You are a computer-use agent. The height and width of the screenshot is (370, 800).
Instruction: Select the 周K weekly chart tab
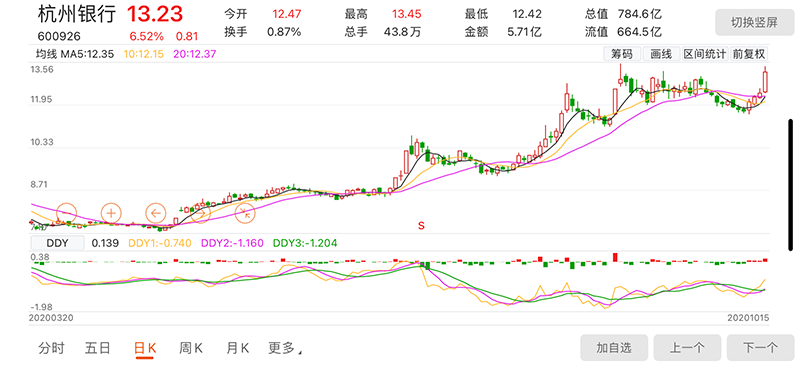pos(191,349)
